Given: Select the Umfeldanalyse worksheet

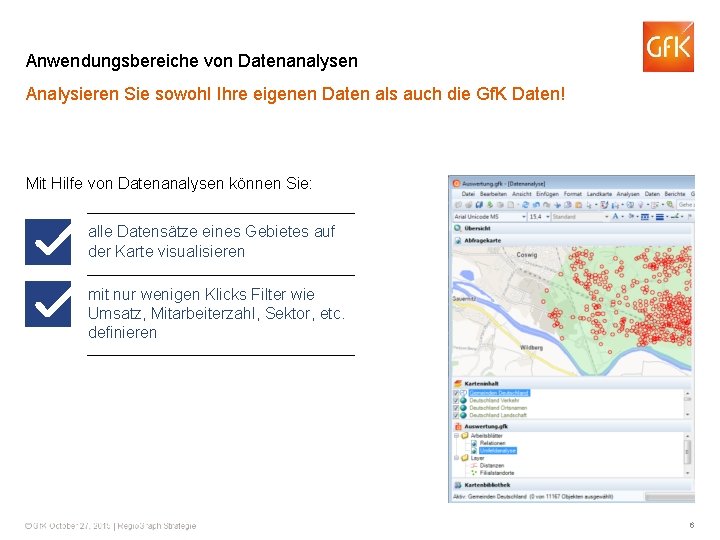Looking at the screenshot, I should tap(498, 450).
